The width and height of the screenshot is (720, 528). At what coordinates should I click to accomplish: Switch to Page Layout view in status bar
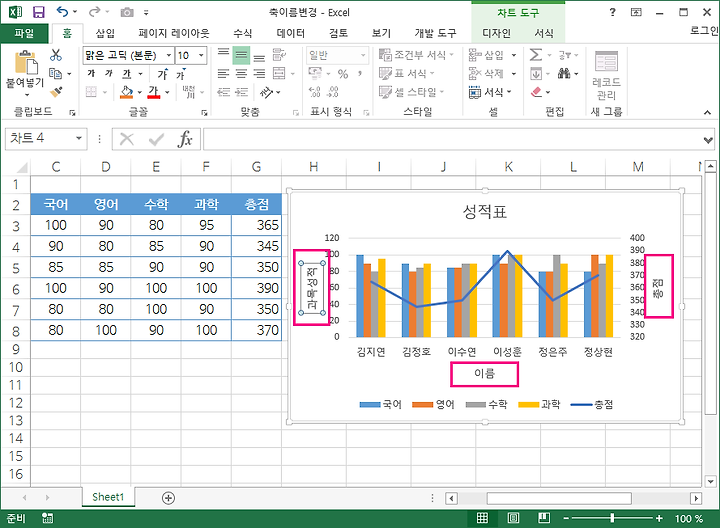513,518
